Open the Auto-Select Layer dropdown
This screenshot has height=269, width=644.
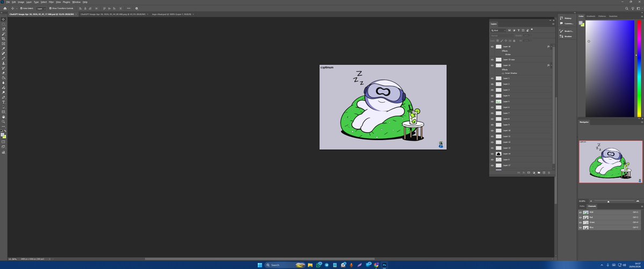click(41, 9)
